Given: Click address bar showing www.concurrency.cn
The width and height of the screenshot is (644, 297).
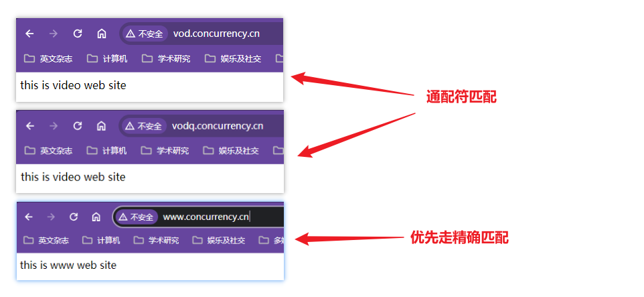Looking at the screenshot, I should click(x=198, y=217).
